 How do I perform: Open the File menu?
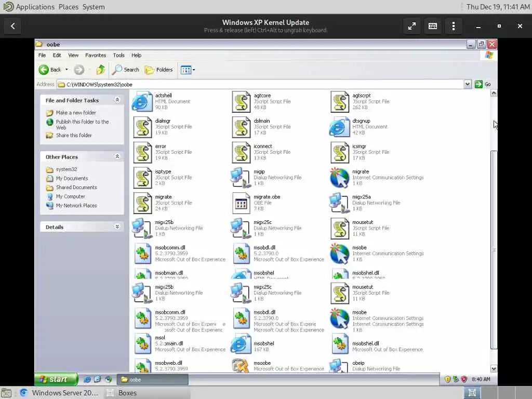click(x=42, y=55)
